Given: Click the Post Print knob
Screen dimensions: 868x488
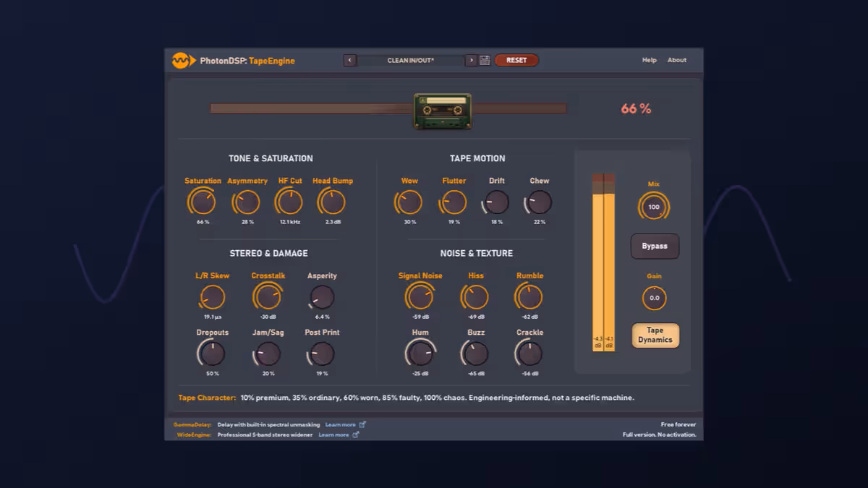Looking at the screenshot, I should tap(322, 354).
